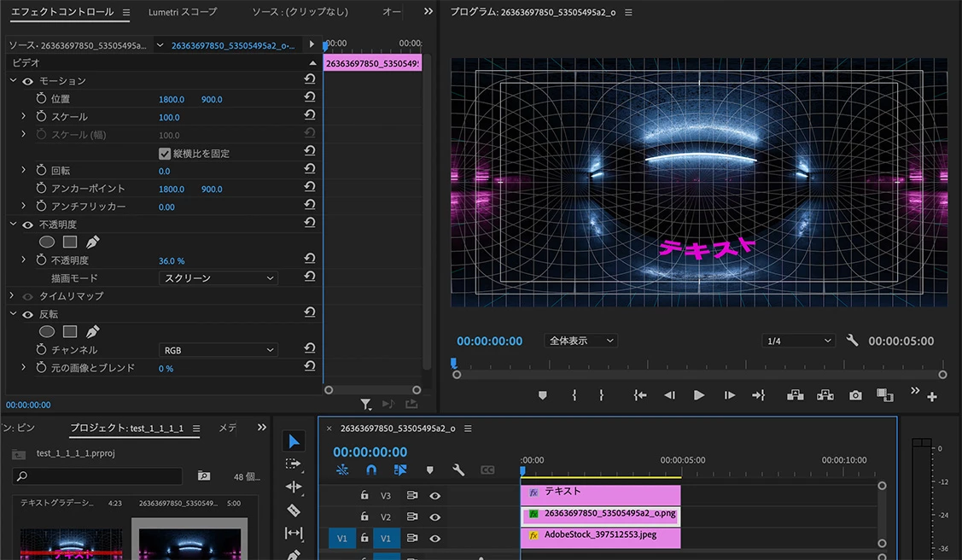Image resolution: width=962 pixels, height=560 pixels.
Task: Add Marker in Program monitor
Action: pyautogui.click(x=542, y=395)
